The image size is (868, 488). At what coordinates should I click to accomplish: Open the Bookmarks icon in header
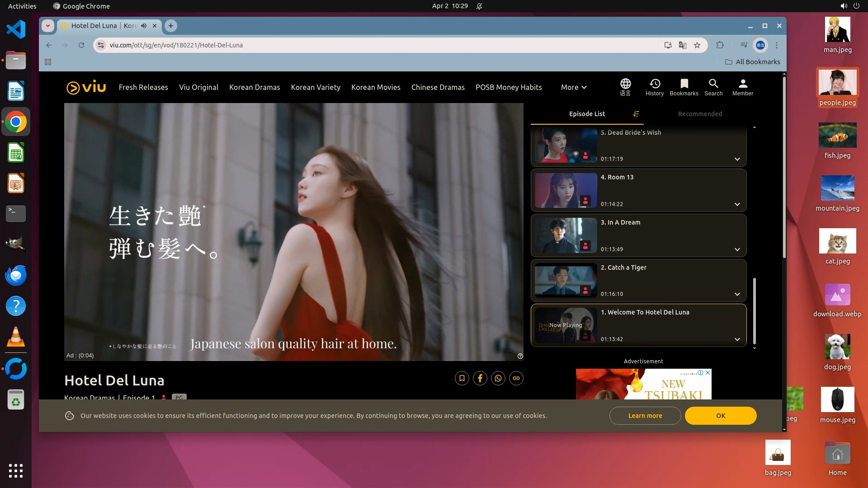pyautogui.click(x=684, y=84)
